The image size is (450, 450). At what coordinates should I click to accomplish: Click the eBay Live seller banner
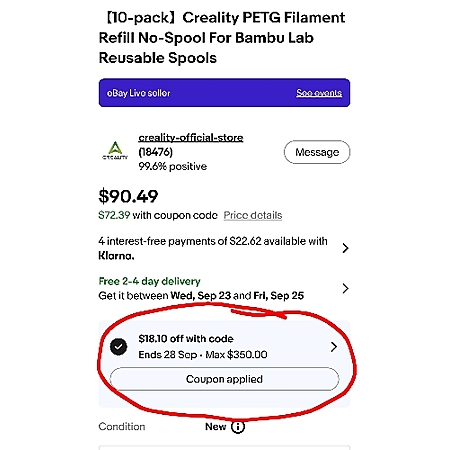coord(224,93)
